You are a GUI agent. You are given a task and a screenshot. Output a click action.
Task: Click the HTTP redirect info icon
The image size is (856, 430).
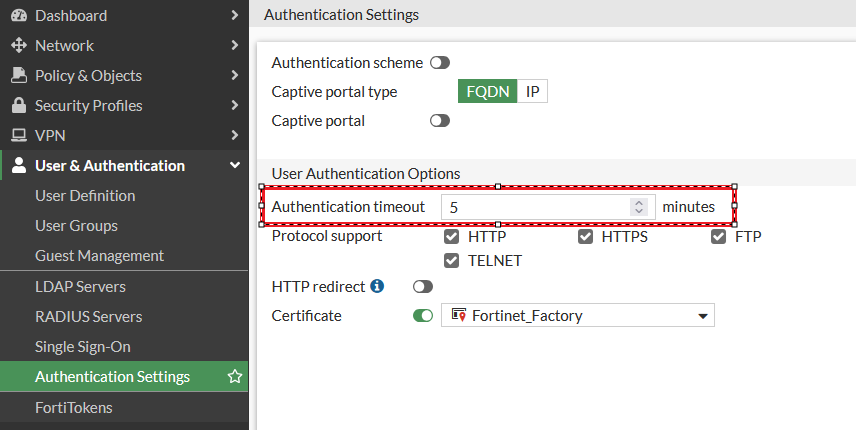click(x=377, y=286)
